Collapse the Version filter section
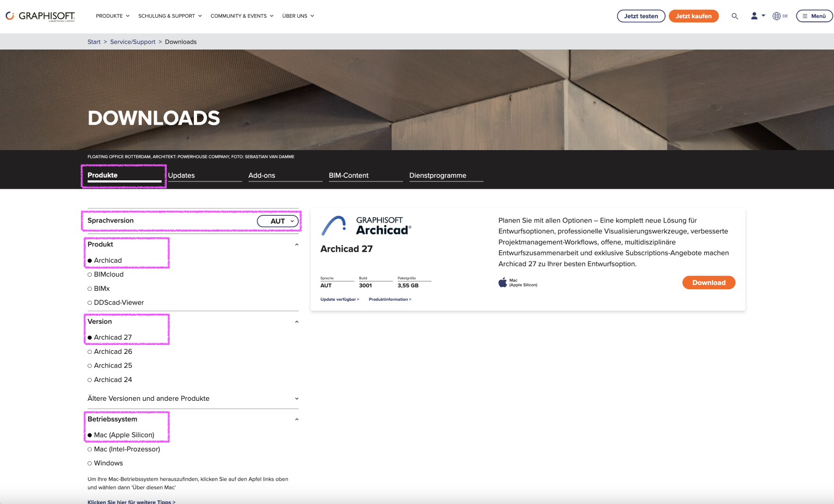This screenshot has height=504, width=834. coord(297,322)
